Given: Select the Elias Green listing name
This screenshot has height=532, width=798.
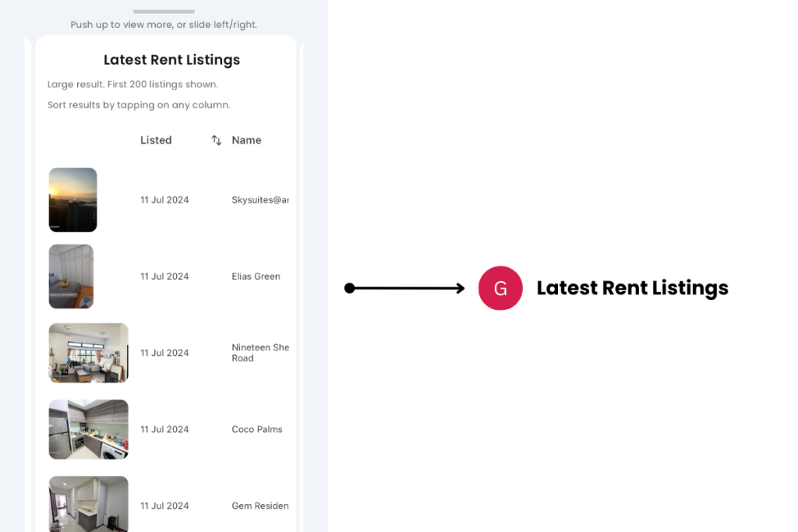Looking at the screenshot, I should pyautogui.click(x=256, y=277).
